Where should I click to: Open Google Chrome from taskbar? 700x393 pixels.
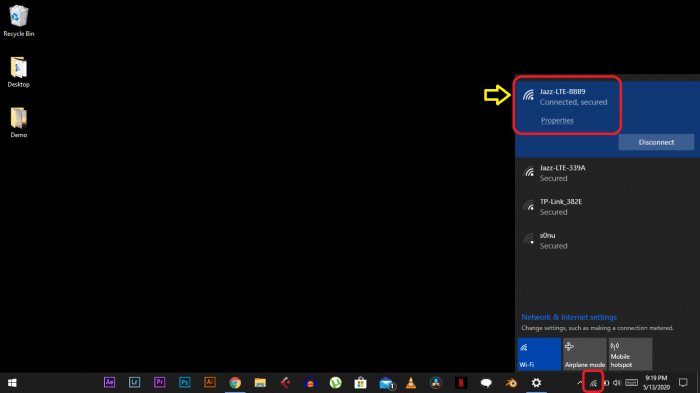pyautogui.click(x=235, y=383)
